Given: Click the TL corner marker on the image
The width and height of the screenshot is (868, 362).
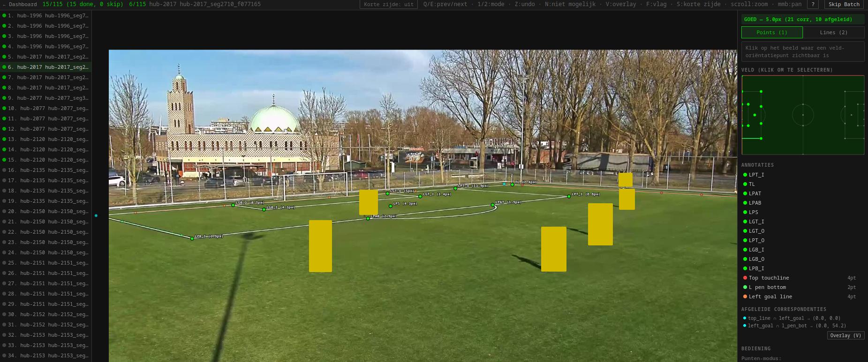Looking at the screenshot, I should [x=512, y=185].
